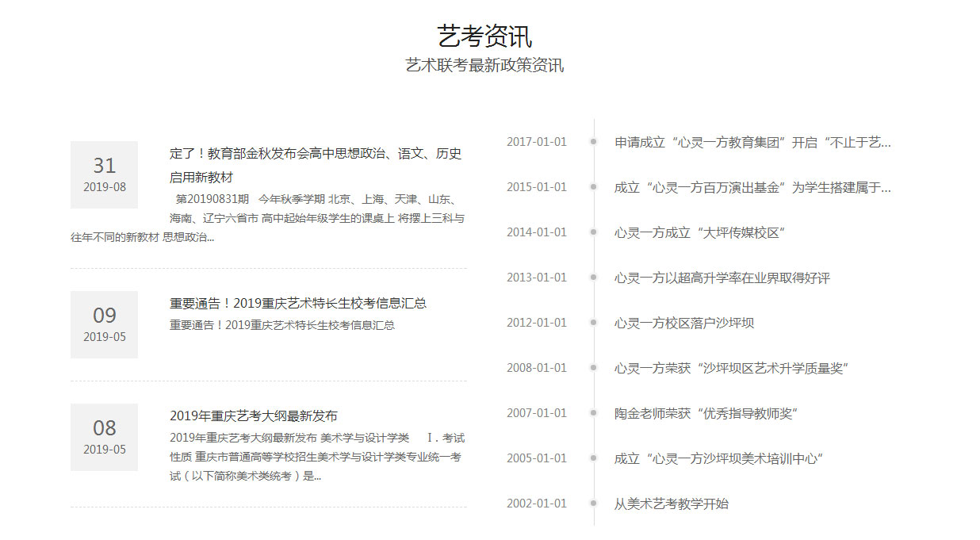980x540 pixels.
Task: Click the date text 2005-01-01
Action: click(x=537, y=459)
